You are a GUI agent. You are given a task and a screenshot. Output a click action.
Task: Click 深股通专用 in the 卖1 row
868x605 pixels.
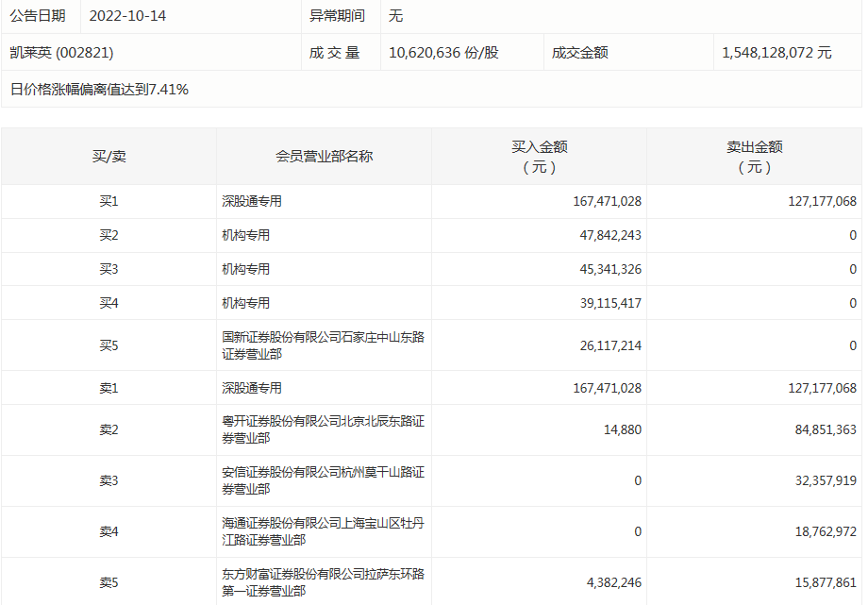tap(252, 388)
